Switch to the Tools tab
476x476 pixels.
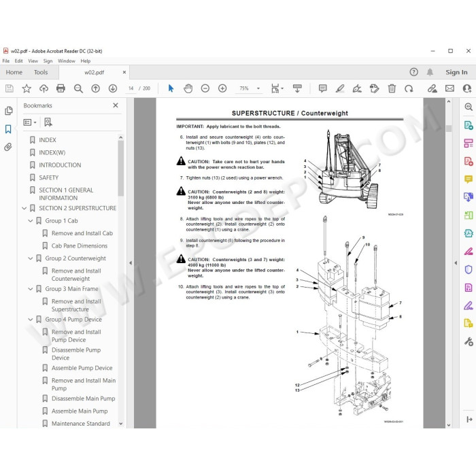tap(41, 72)
